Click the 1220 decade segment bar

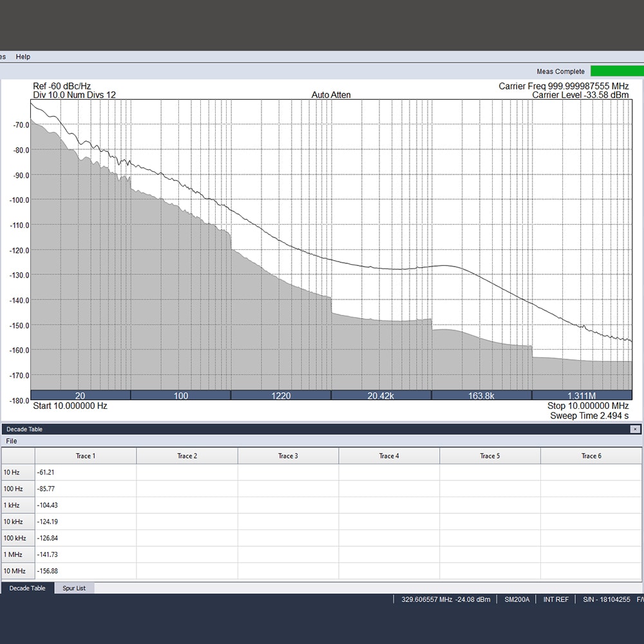[x=281, y=395]
